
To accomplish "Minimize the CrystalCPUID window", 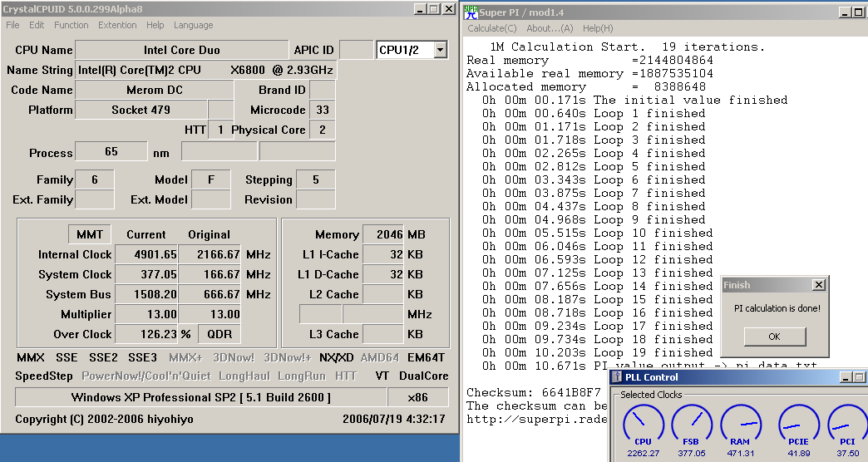I will [x=421, y=9].
